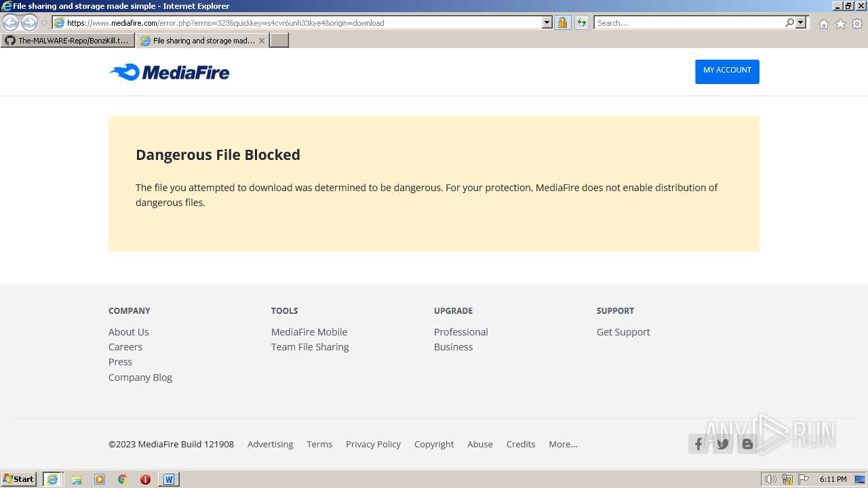Viewport: 868px width, 488px height.
Task: Click the TOOLS footer heading
Action: coord(284,310)
